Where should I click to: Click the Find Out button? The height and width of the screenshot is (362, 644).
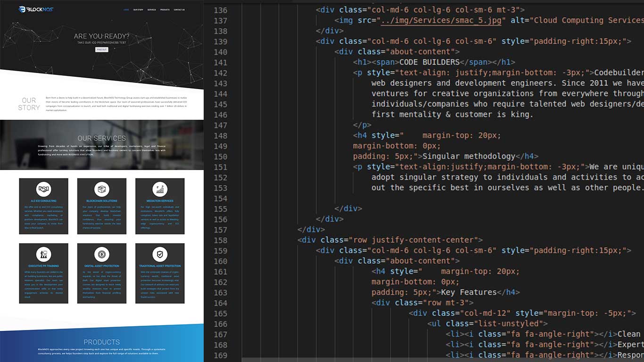coord(101,49)
